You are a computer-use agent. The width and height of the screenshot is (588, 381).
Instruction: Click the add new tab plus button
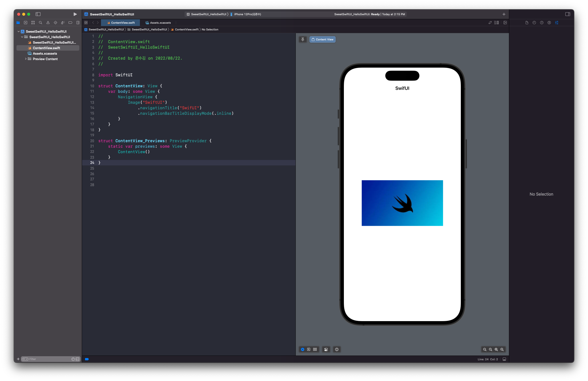[x=504, y=14]
